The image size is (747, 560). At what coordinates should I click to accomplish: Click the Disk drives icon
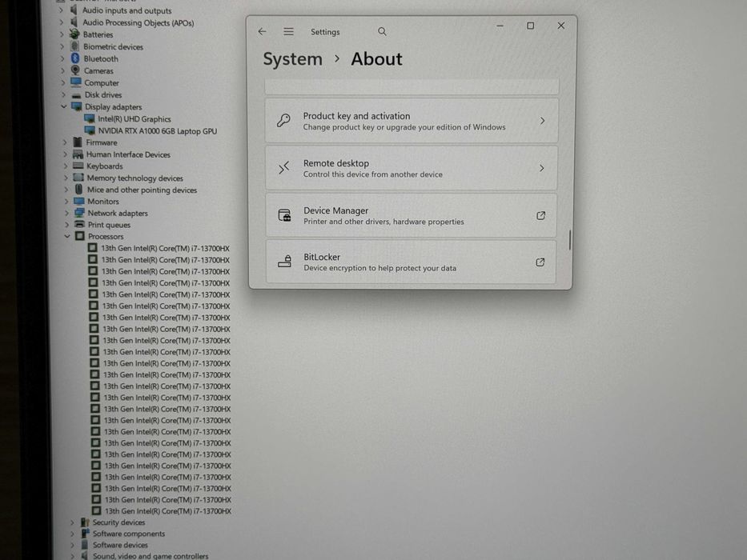pos(76,94)
